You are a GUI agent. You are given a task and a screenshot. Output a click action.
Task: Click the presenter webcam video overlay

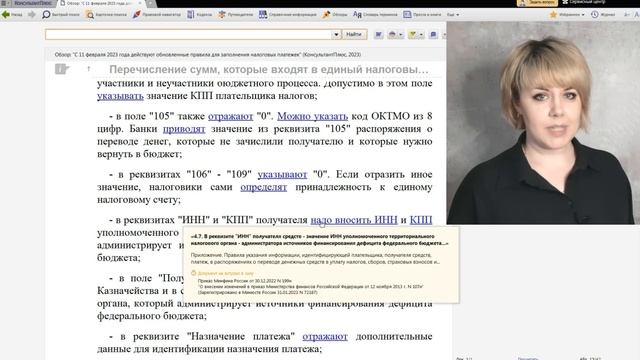(543, 123)
